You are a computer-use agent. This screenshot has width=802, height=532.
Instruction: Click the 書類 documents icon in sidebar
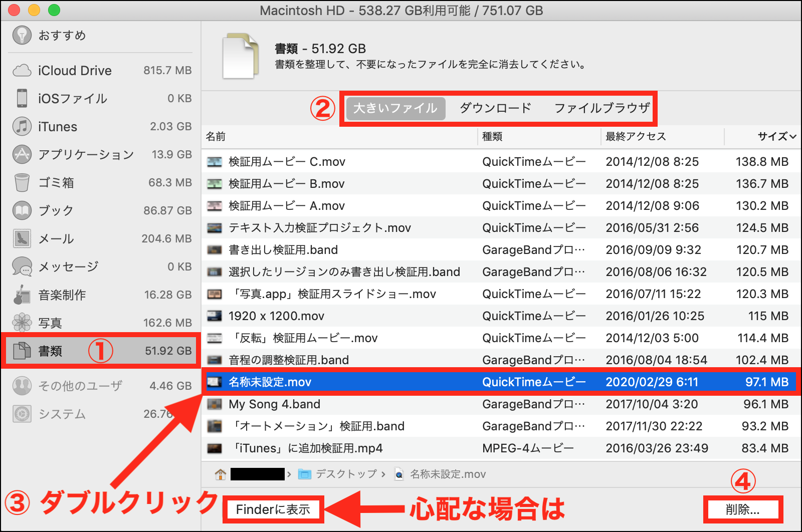click(x=22, y=351)
